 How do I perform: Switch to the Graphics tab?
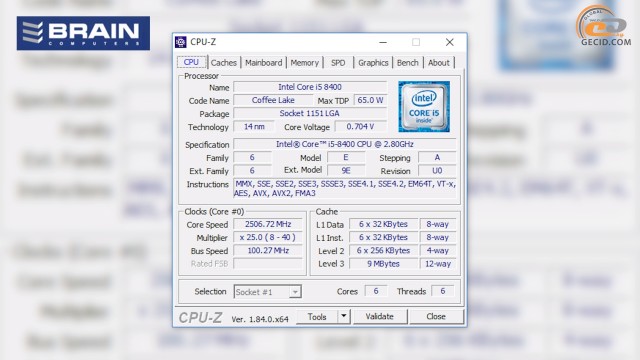(x=373, y=63)
